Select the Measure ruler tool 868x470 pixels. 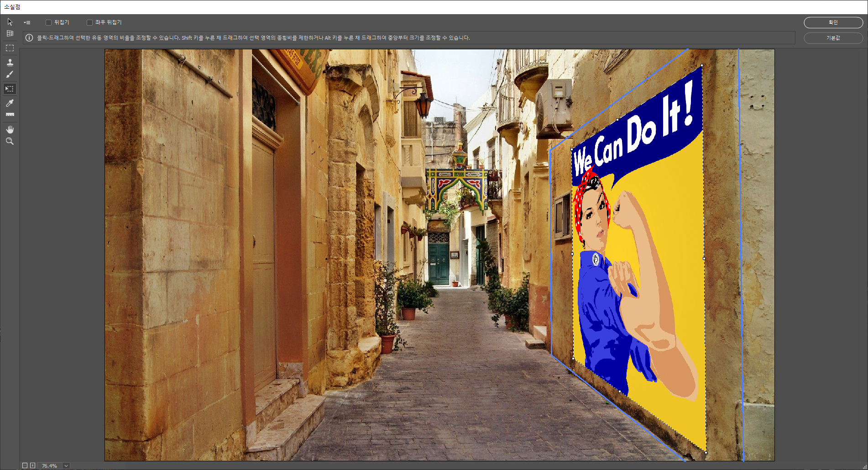click(10, 115)
